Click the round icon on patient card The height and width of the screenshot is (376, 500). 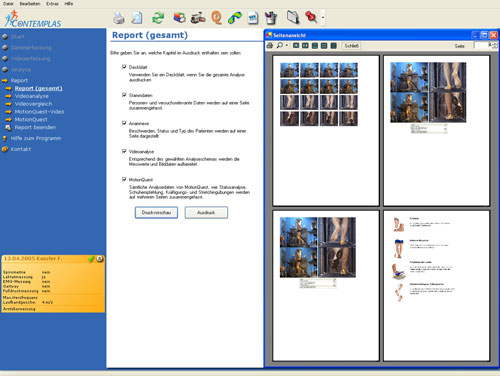(100, 259)
